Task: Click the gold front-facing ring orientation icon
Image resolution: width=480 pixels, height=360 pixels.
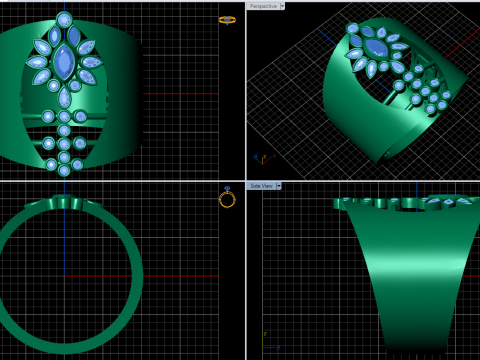Action: [x=227, y=198]
